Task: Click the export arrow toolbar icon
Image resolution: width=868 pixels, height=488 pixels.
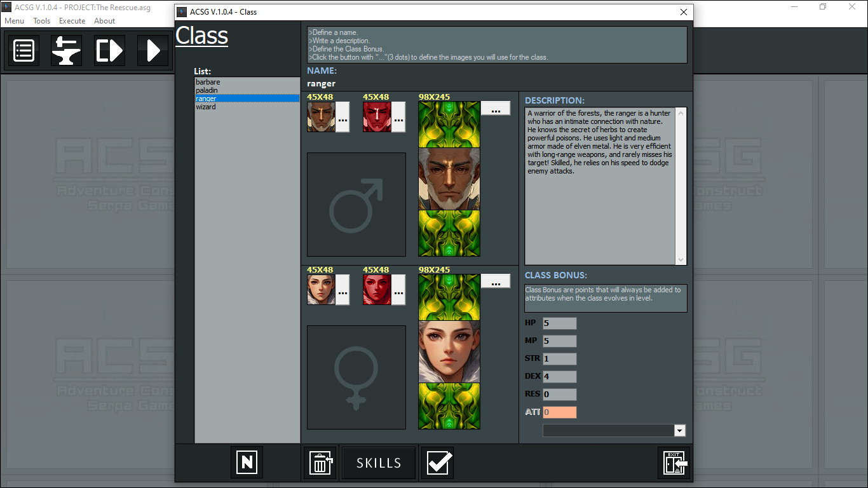Action: (109, 50)
